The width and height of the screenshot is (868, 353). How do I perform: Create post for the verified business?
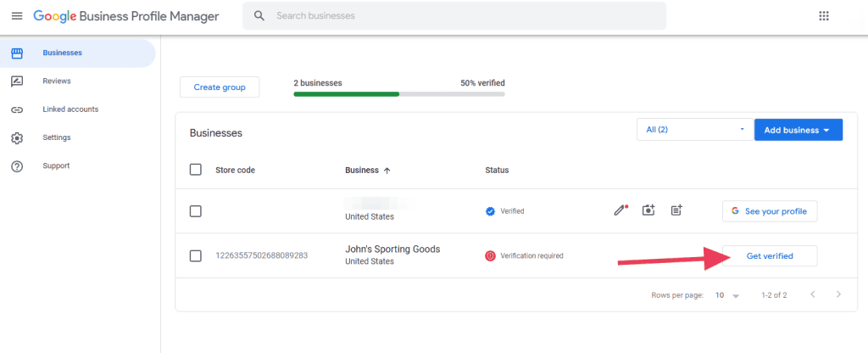pyautogui.click(x=676, y=210)
